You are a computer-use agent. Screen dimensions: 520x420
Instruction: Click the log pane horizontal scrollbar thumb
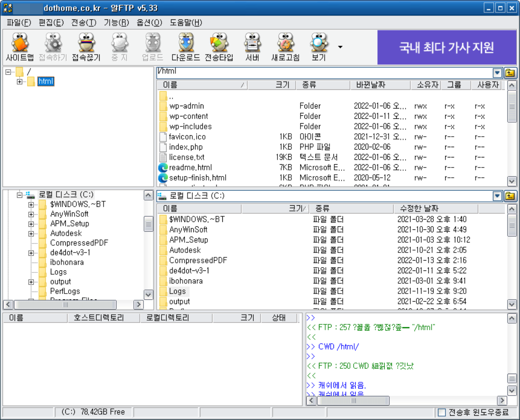[353, 401]
